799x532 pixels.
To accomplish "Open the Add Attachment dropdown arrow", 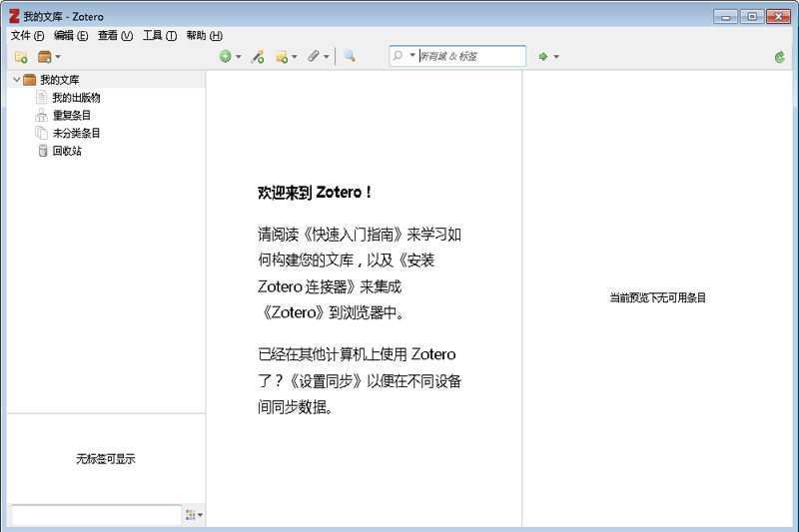I will pyautogui.click(x=327, y=57).
